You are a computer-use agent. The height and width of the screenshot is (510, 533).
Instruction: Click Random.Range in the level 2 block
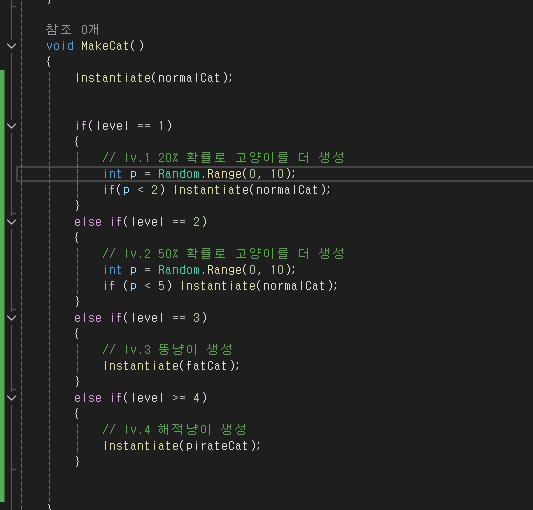[200, 270]
